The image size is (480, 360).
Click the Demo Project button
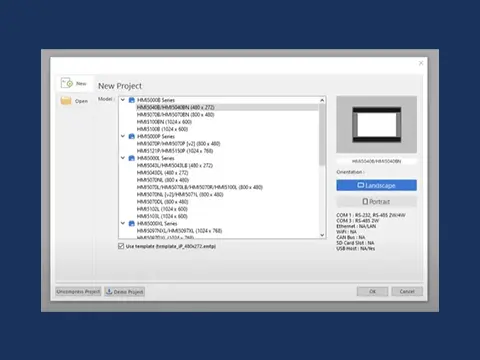[x=125, y=292]
